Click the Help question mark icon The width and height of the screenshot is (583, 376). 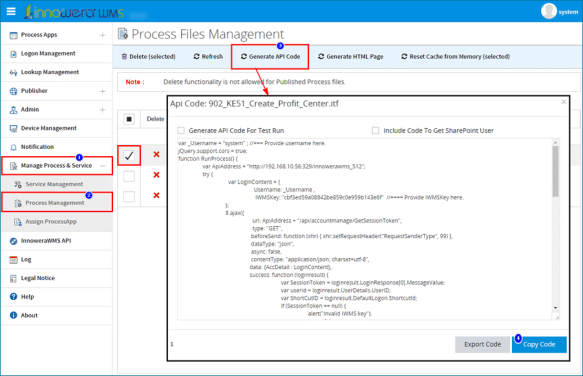[x=13, y=296]
